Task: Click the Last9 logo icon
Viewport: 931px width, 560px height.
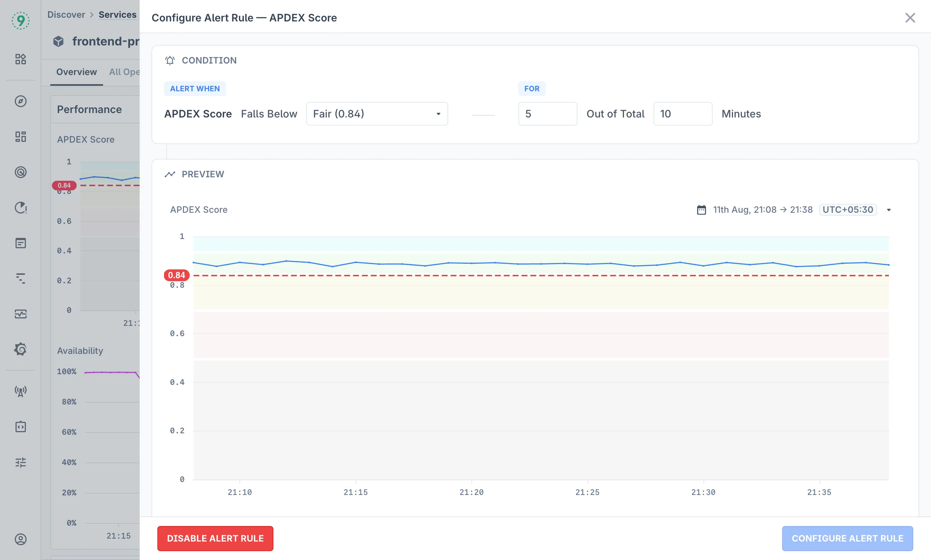Action: [x=20, y=20]
